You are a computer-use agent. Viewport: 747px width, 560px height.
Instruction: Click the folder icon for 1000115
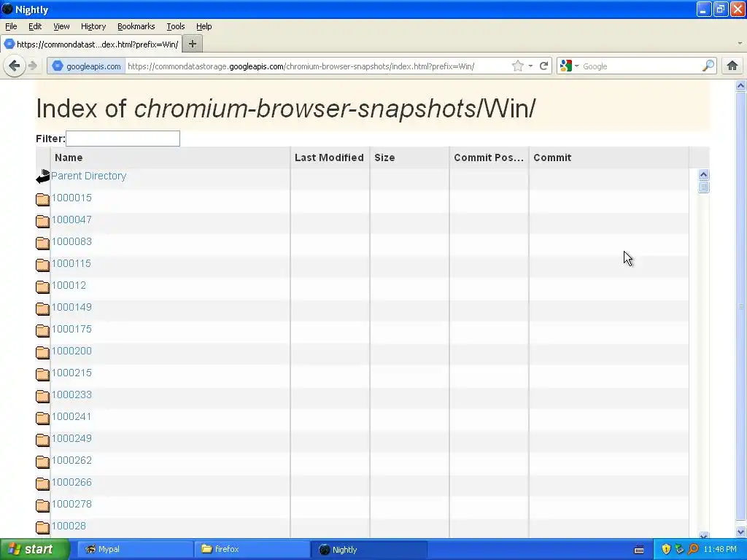(42, 264)
